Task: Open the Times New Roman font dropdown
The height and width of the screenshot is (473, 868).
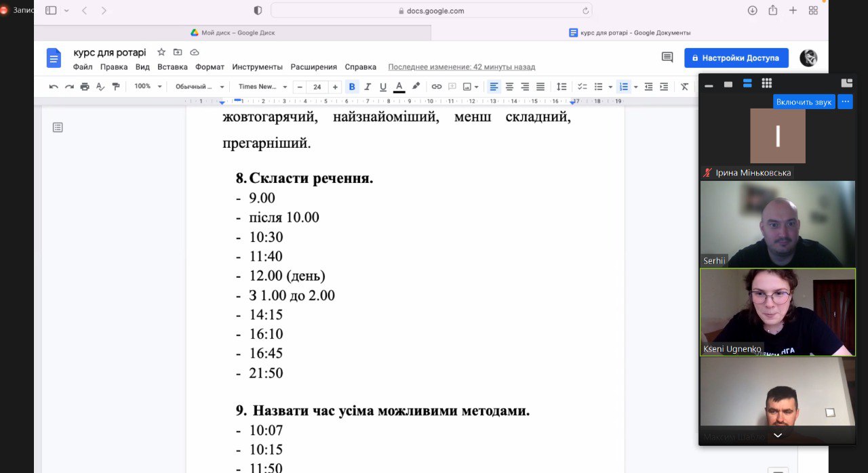Action: tap(262, 87)
